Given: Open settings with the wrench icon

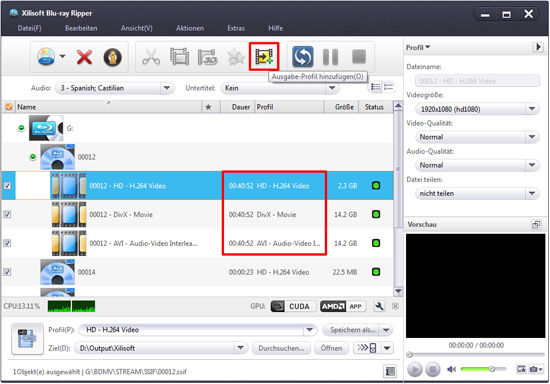Looking at the screenshot, I should point(379,306).
